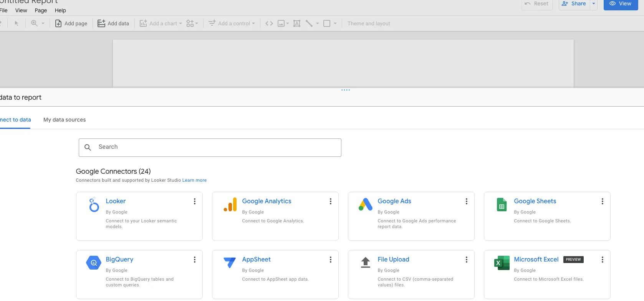644x301 pixels.
Task: Click the Google Ads logo icon
Action: 366,204
